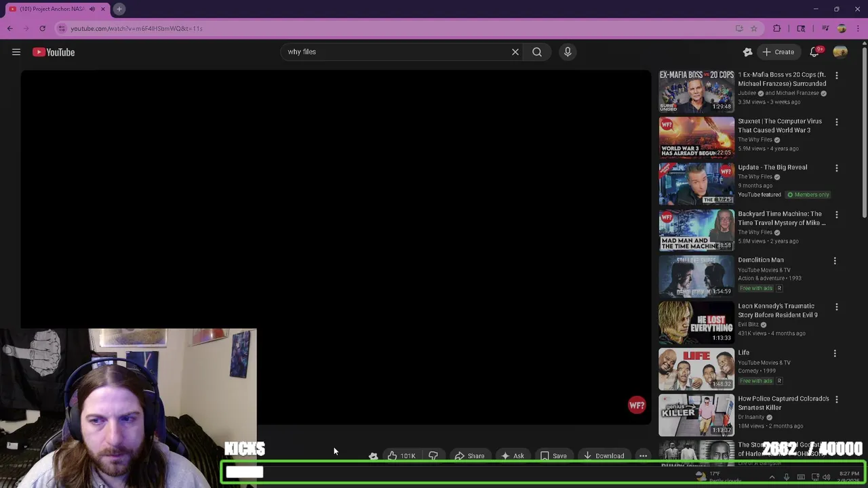Go to YouTube home via logo

point(54,52)
